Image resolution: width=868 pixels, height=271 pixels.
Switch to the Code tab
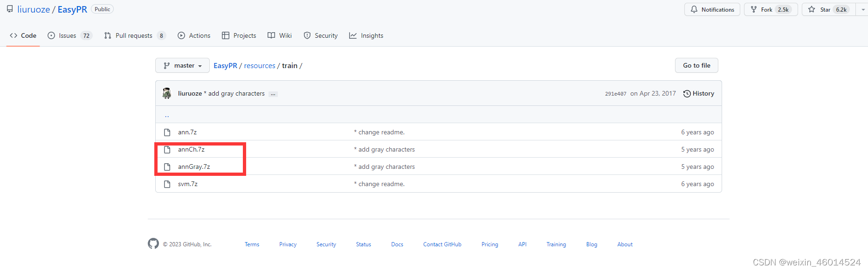[x=23, y=35]
